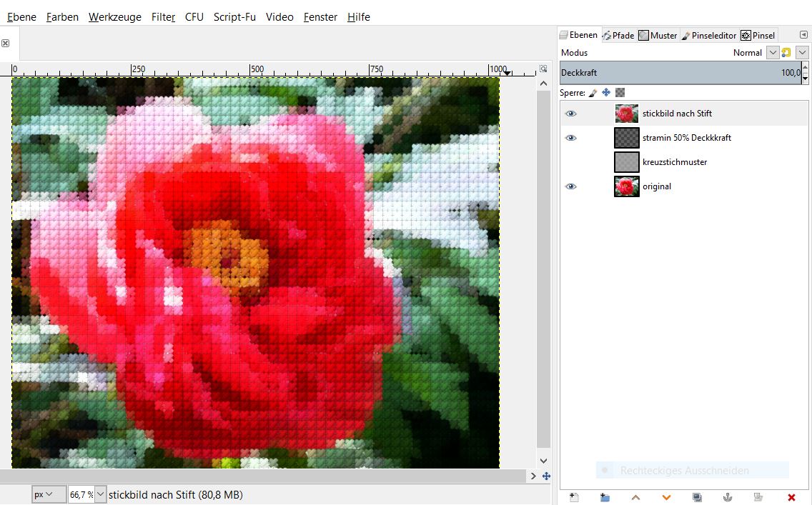Switch to the Pfade tab
The image size is (812, 505).
[618, 36]
